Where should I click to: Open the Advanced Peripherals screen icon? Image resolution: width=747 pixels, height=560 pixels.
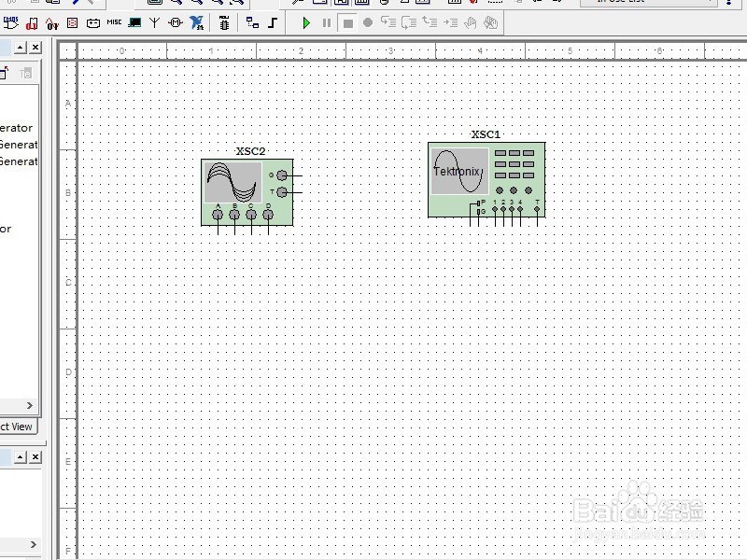point(134,22)
